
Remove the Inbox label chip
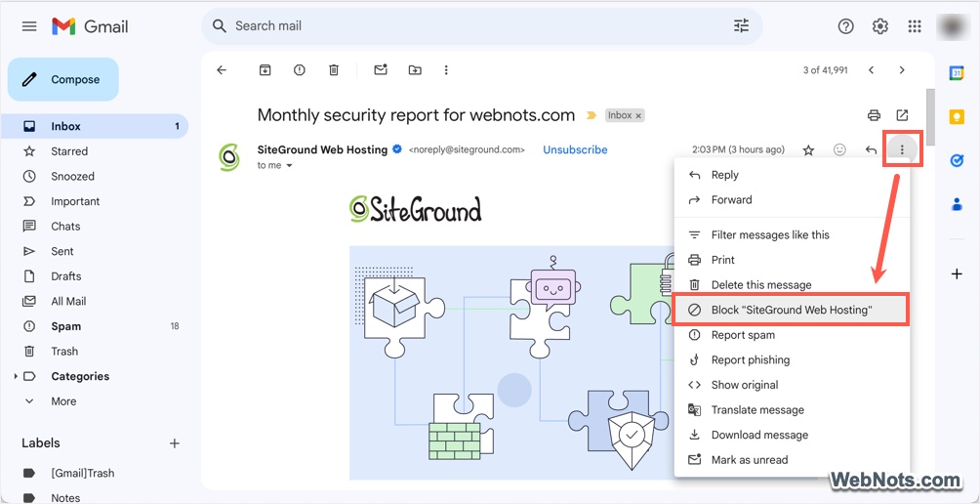[638, 115]
